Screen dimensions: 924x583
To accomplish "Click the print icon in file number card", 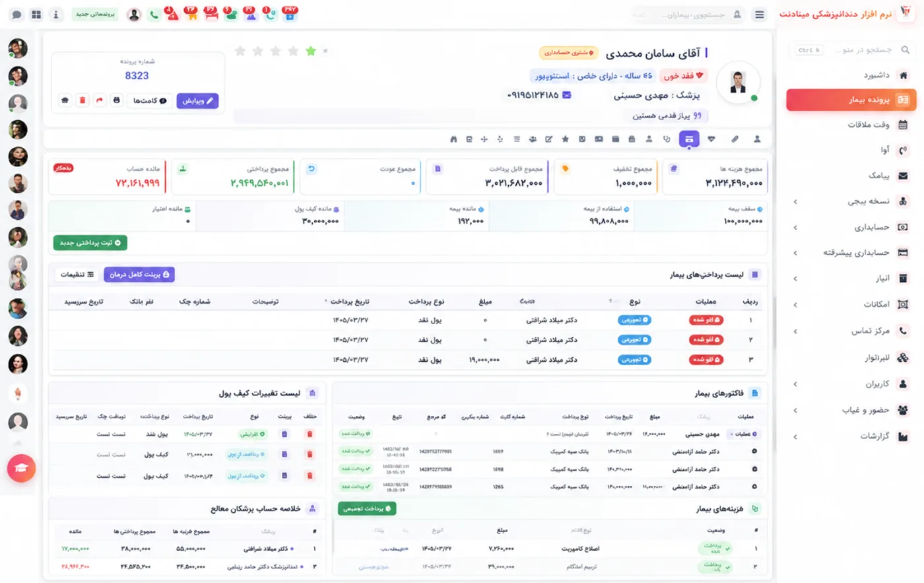I will (117, 100).
